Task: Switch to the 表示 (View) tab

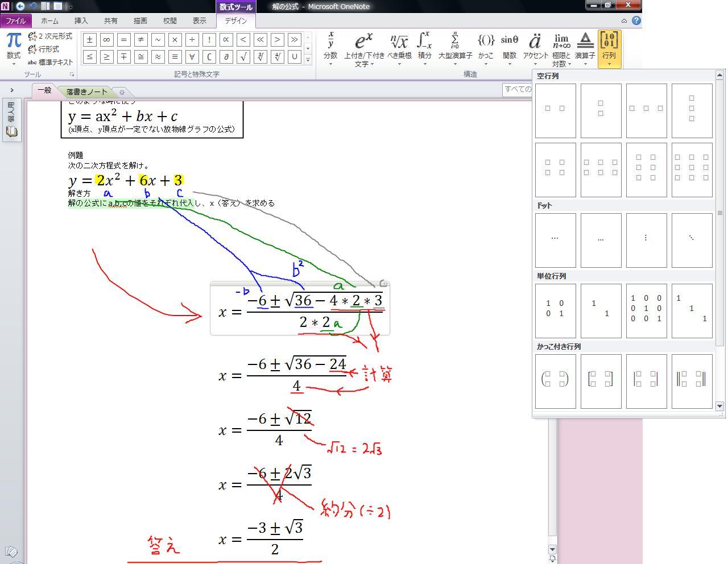Action: [x=199, y=20]
